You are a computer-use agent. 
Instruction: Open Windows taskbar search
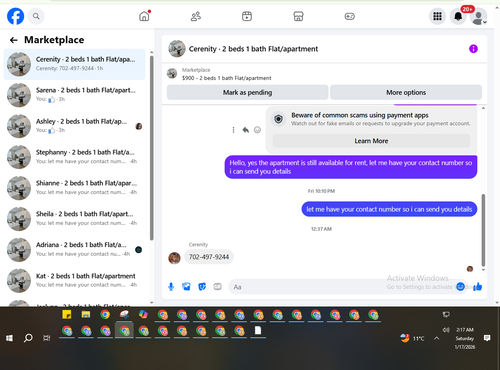tap(28, 338)
